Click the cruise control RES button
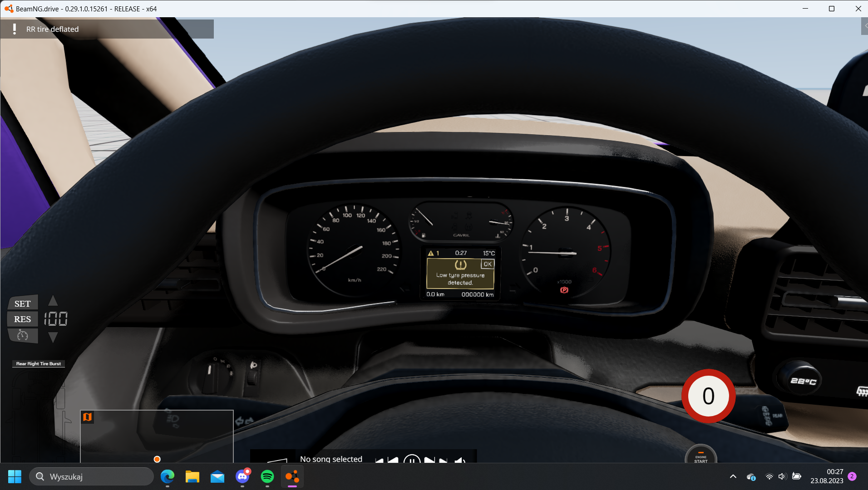 (x=23, y=319)
